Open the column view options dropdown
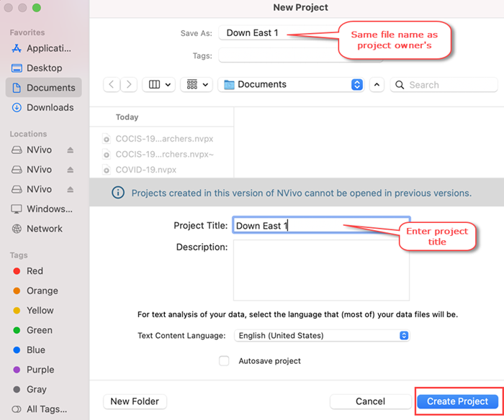 [159, 85]
